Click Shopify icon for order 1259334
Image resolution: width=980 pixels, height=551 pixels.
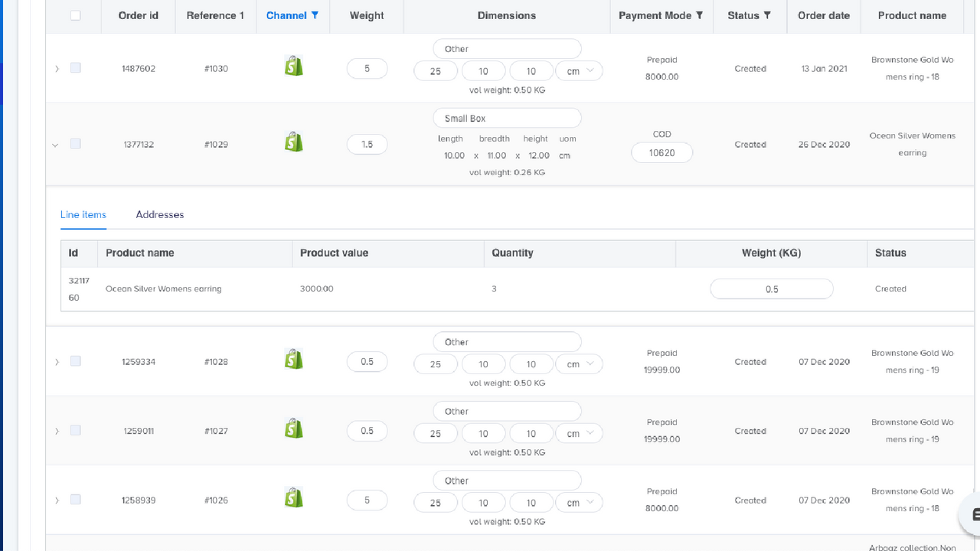click(294, 359)
